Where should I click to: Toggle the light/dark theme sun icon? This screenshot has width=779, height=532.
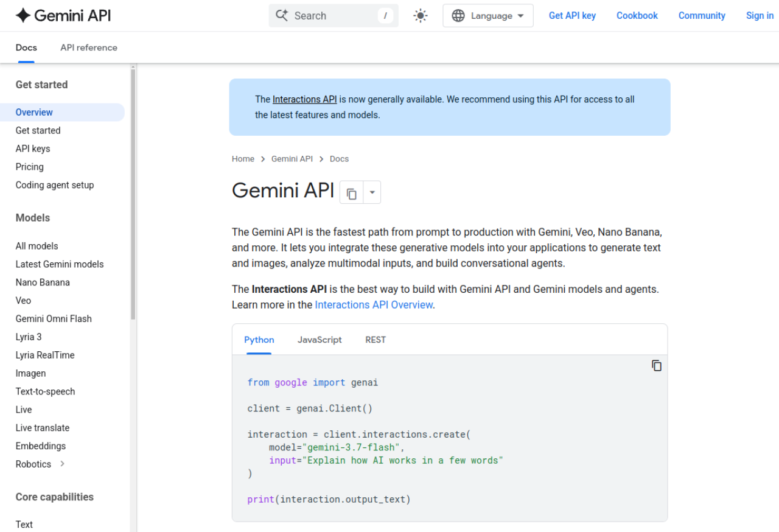pos(421,16)
